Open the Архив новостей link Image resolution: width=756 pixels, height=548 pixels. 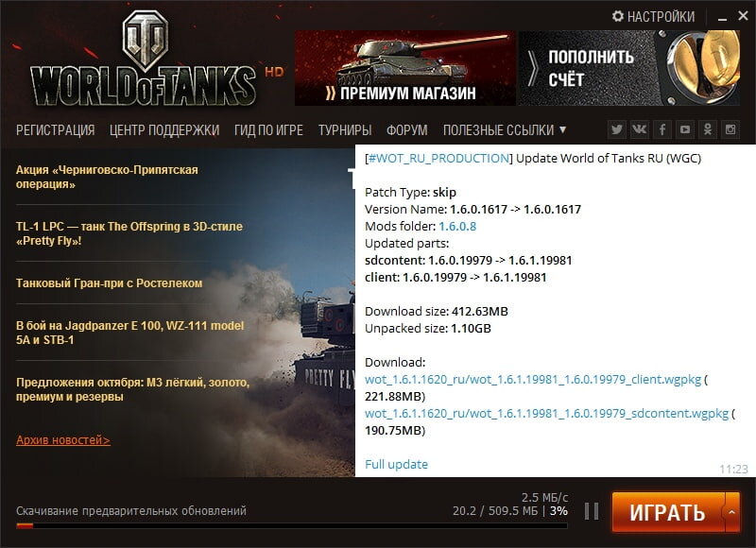[63, 440]
